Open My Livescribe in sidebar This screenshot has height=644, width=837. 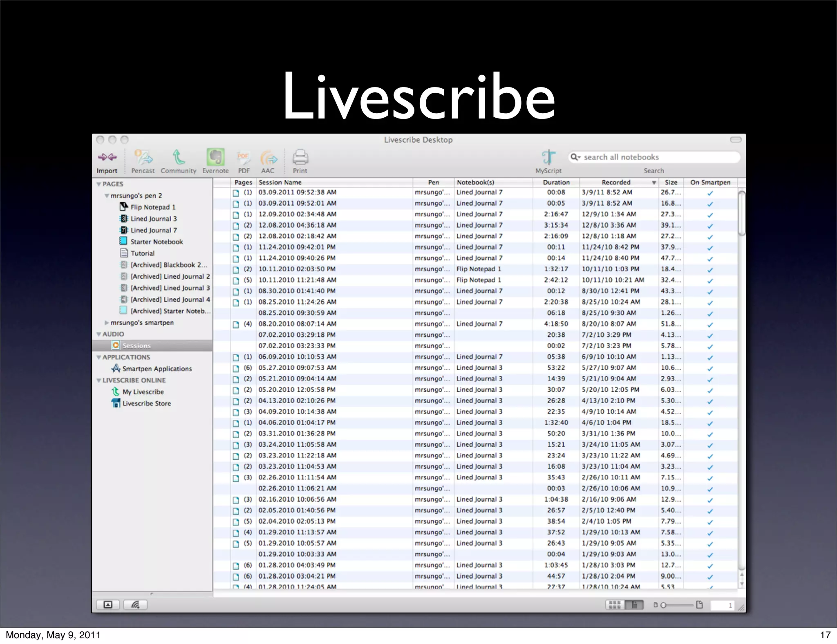coord(143,391)
